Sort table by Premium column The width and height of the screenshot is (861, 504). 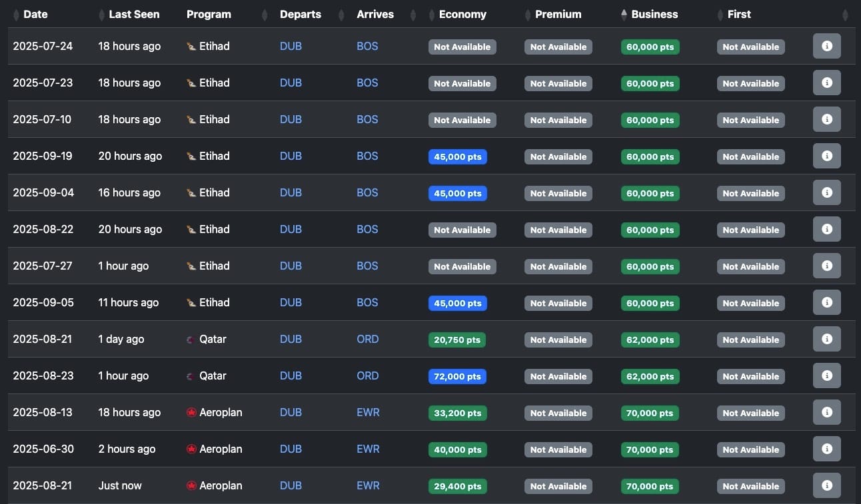tap(558, 14)
